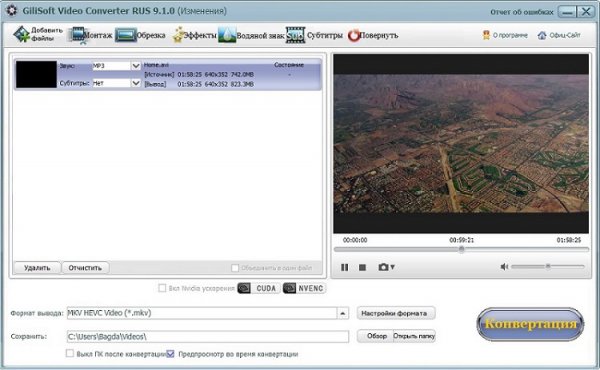Adjust the volume slider
Image resolution: width=600 pixels, height=370 pixels.
[x=548, y=266]
